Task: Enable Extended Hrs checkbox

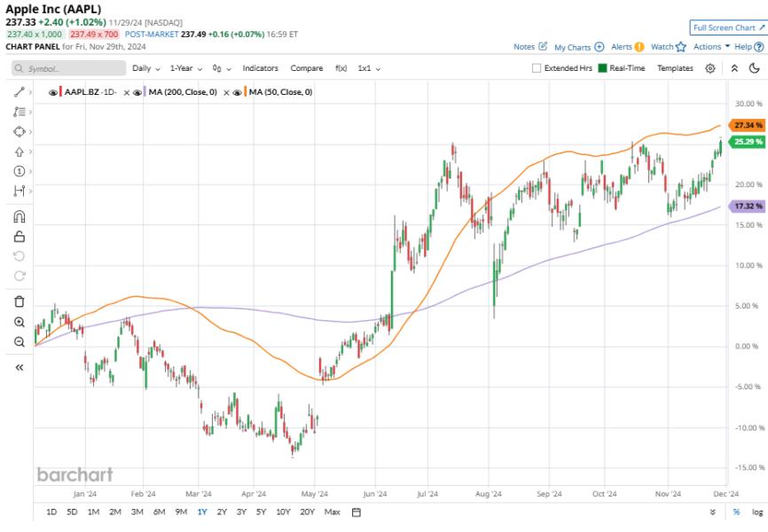Action: (x=537, y=68)
